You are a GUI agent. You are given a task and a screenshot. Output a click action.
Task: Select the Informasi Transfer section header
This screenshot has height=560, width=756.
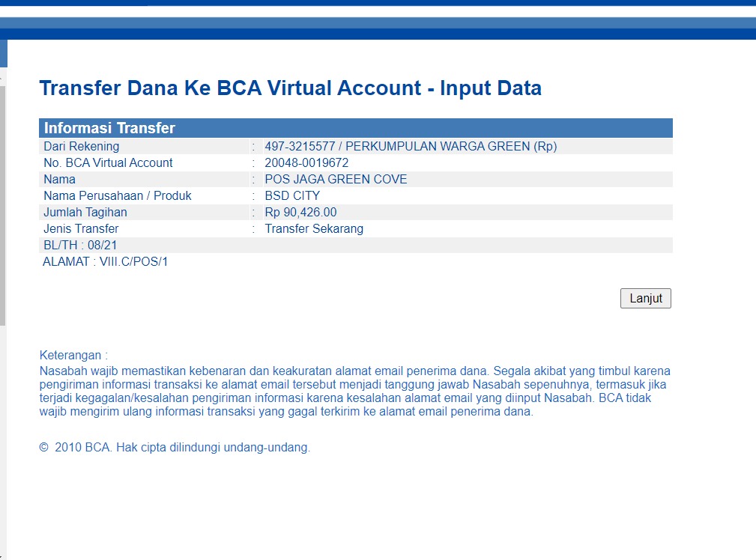coord(109,128)
